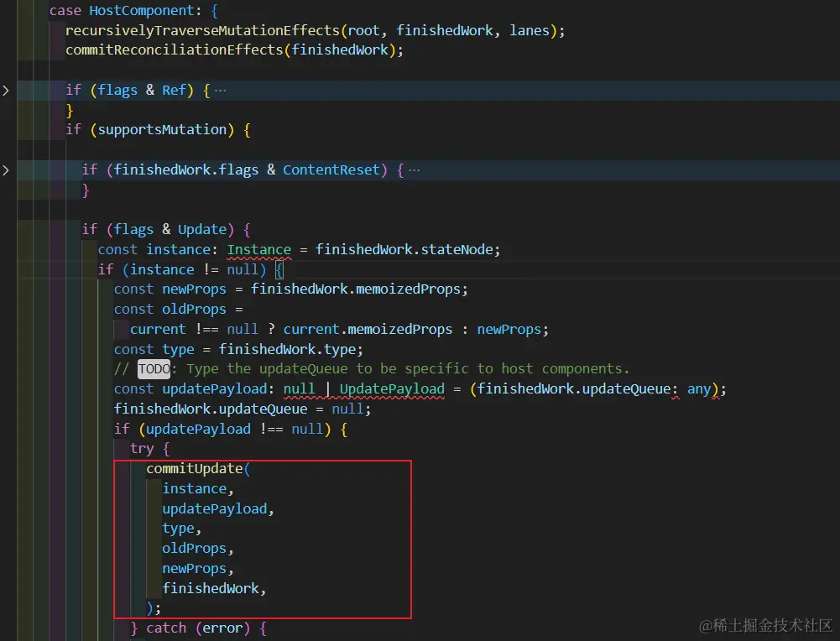
Task: Click 'finishedWork.type' expression
Action: pyautogui.click(x=287, y=349)
